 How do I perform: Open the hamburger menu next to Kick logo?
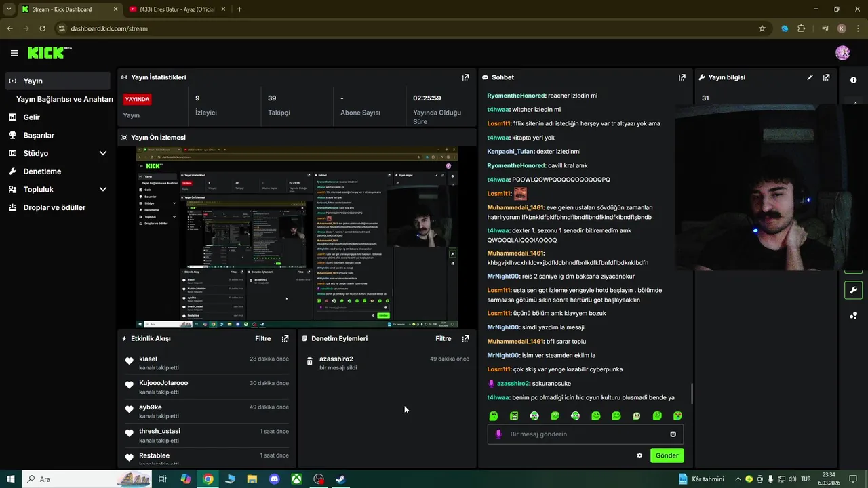pos(14,53)
